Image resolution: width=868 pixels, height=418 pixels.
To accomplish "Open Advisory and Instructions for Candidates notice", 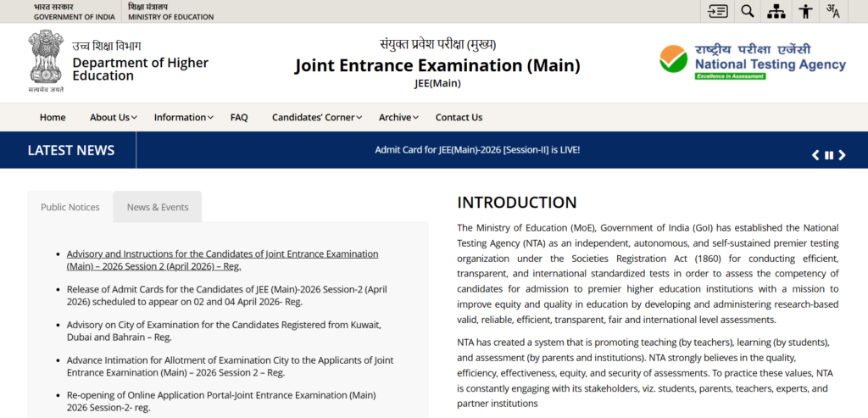I will tap(223, 259).
